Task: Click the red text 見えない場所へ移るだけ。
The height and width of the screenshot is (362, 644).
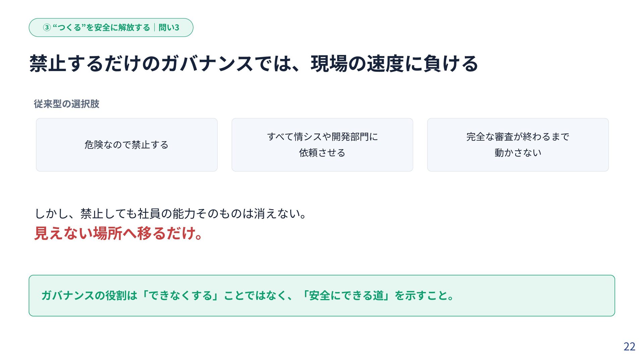Action: [118, 233]
